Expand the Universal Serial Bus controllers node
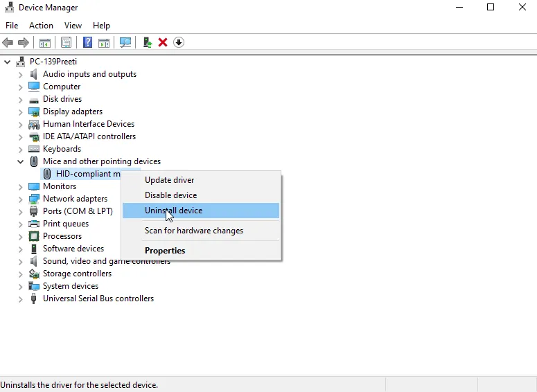The width and height of the screenshot is (537, 392). click(x=21, y=299)
